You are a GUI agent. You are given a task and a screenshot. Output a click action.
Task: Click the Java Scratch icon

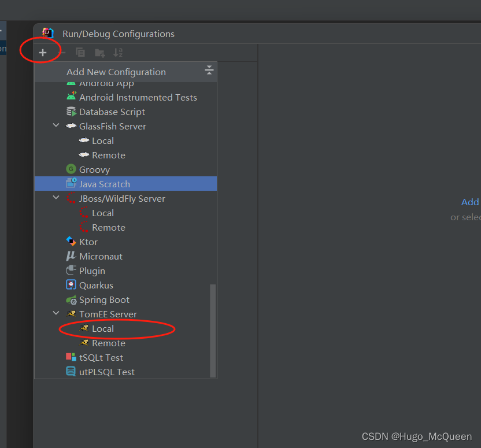[71, 183]
